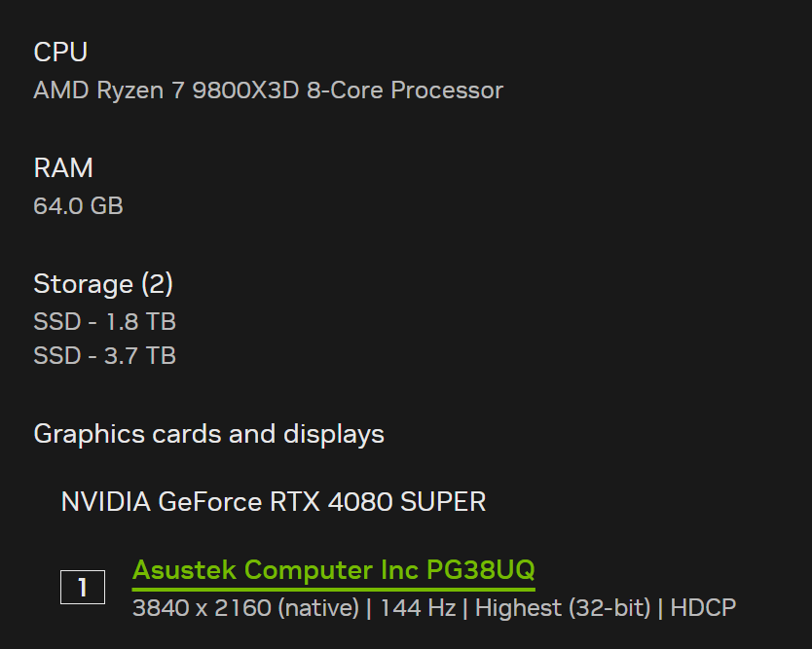
Task: Select the SSD - 3.7 TB entry
Action: (x=104, y=355)
